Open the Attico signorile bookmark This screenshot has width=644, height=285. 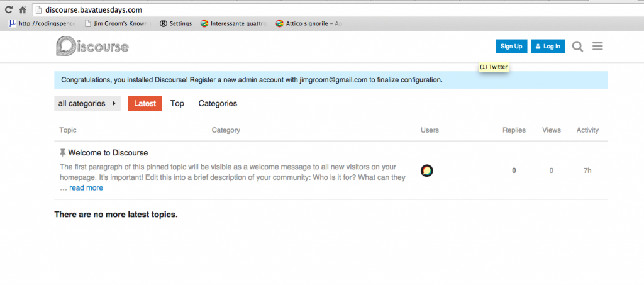309,23
